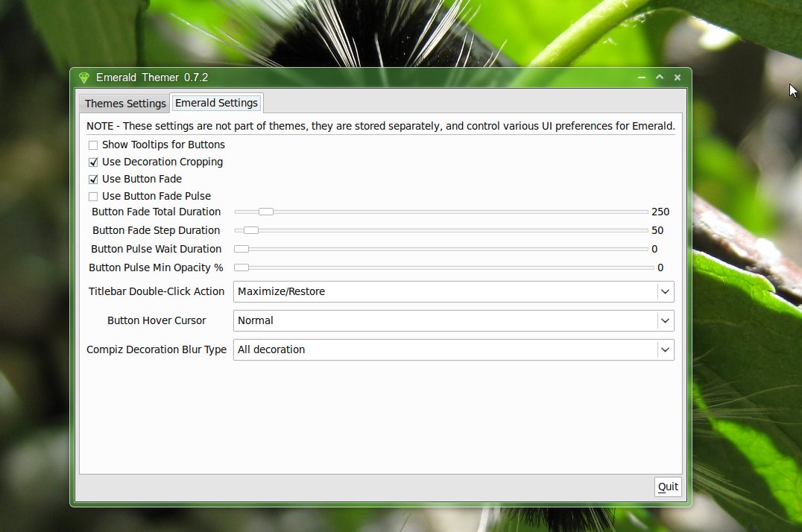Switch to the Themes Settings tab
Viewport: 802px width, 532px height.
pyautogui.click(x=125, y=104)
